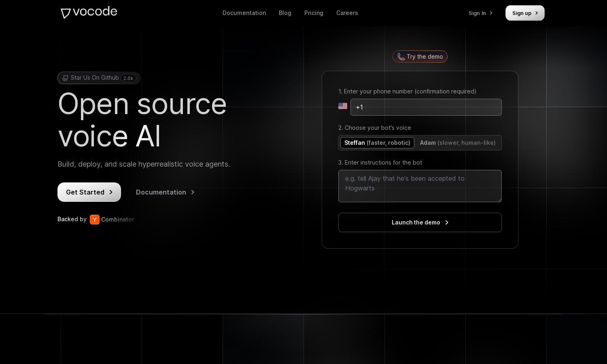The image size is (607, 364).
Task: Click the "Open source voice AI" heading
Action: click(142, 120)
